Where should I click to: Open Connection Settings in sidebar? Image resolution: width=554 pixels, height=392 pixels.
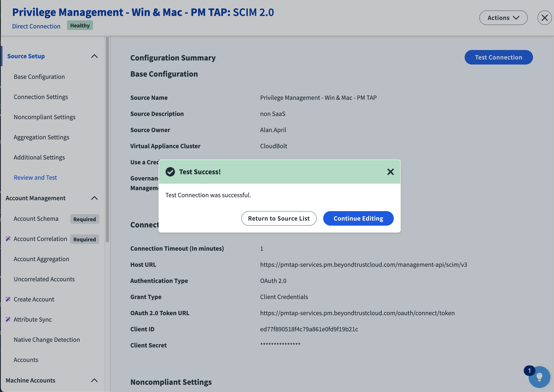click(41, 97)
